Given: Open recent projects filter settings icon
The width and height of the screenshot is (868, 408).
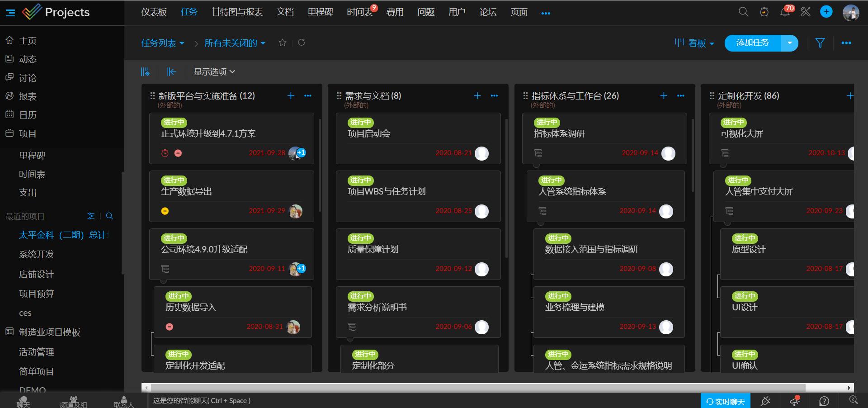Looking at the screenshot, I should click(91, 216).
